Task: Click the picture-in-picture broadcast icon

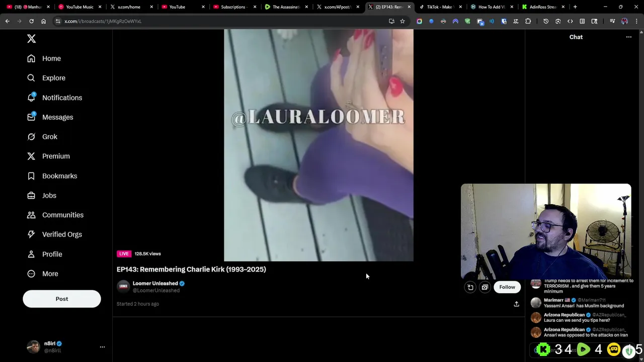Action: click(x=485, y=287)
